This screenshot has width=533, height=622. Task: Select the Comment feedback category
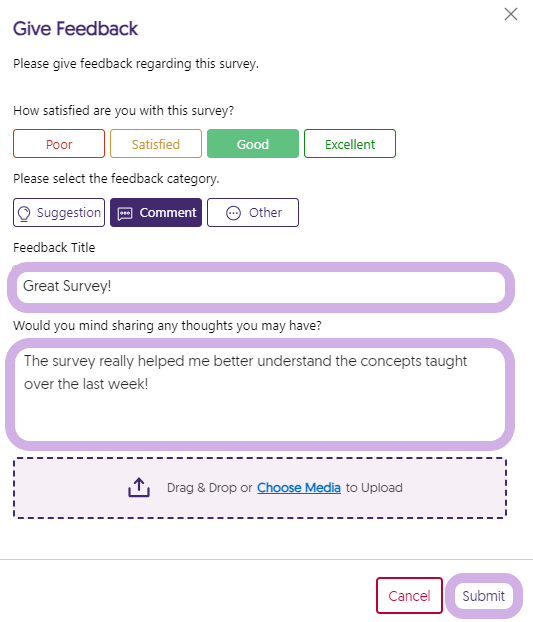156,213
